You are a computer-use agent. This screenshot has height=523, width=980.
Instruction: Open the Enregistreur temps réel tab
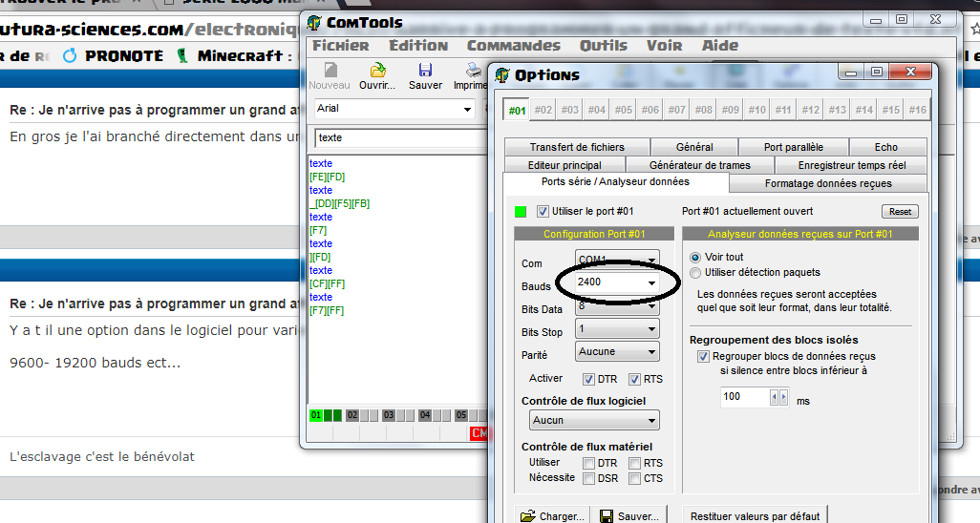[x=851, y=165]
